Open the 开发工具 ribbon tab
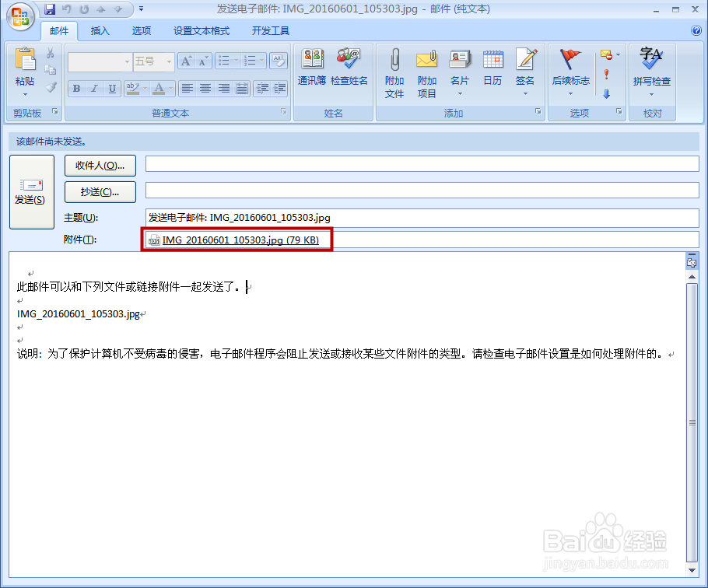The width and height of the screenshot is (708, 588). coord(271,30)
